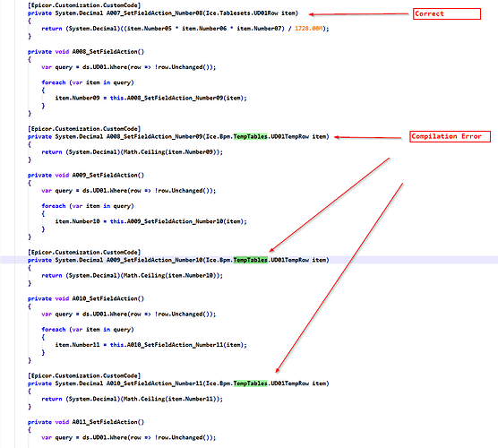
Task: Click the UD01TempRow type in the A009_SetFieldAction_Number10 signature
Action: point(289,260)
